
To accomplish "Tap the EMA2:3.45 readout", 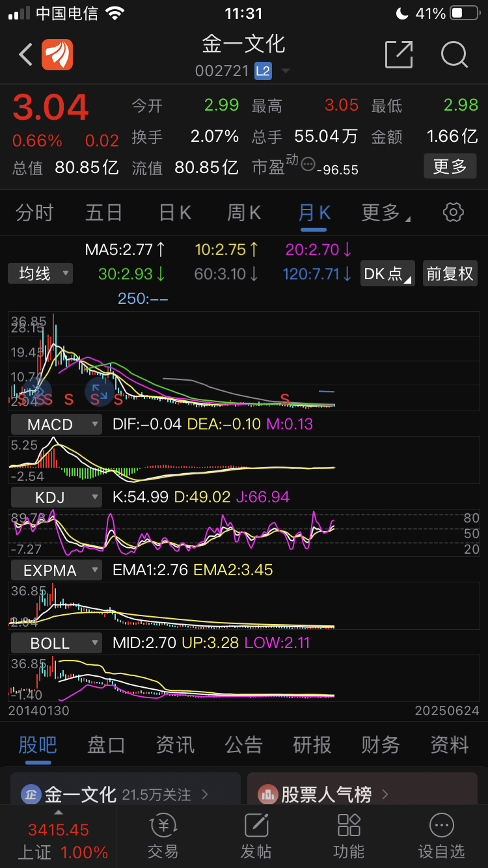I will coord(233,570).
